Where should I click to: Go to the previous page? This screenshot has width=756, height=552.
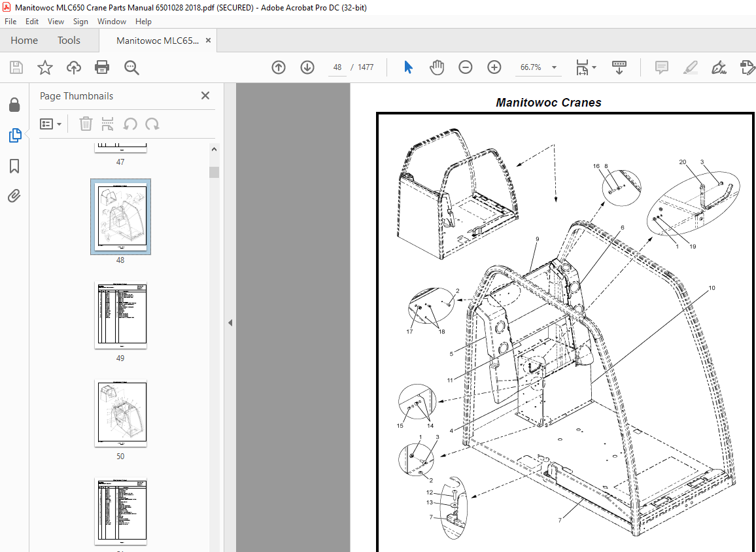tap(279, 67)
